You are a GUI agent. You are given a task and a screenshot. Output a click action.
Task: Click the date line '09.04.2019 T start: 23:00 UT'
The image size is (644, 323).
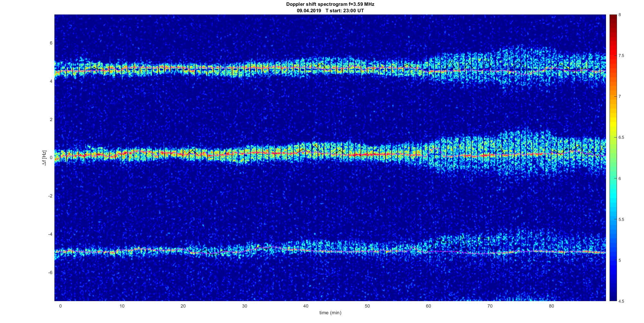point(330,11)
